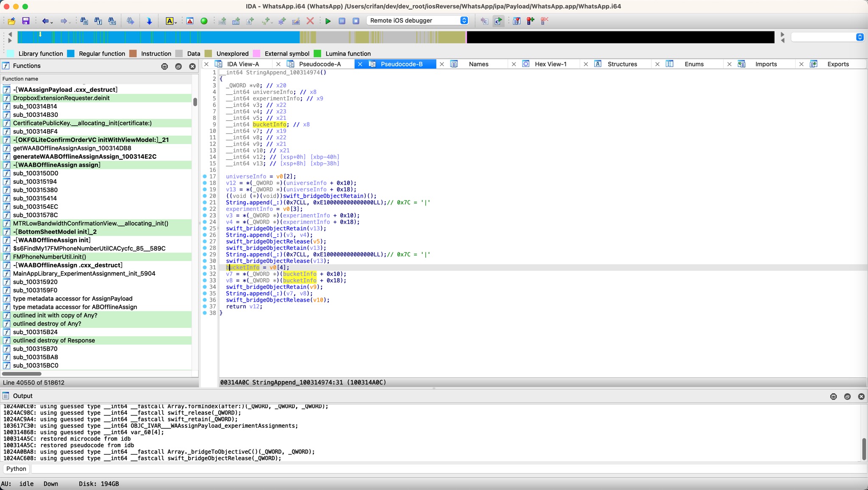This screenshot has height=490, width=868.
Task: Click the Functions list vertical scrollbar thumb
Action: click(x=195, y=102)
